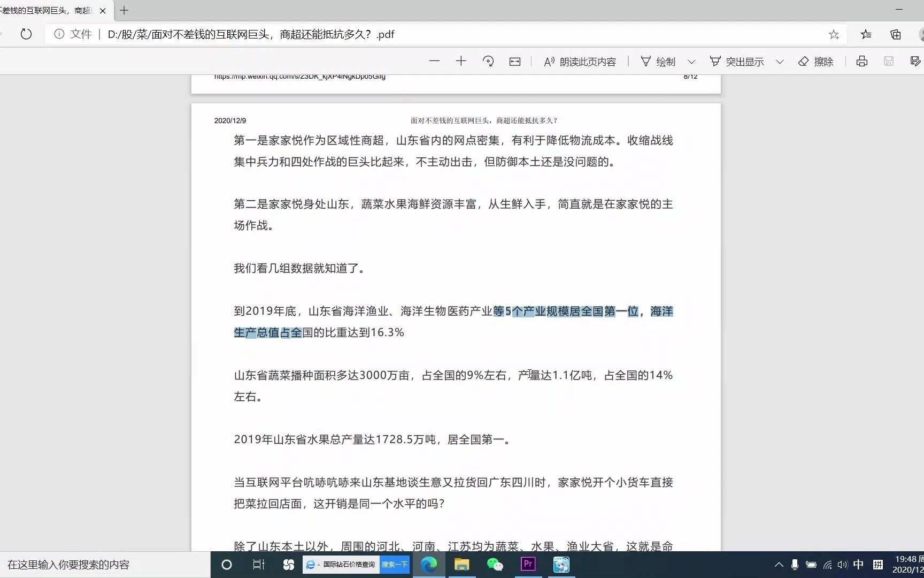The height and width of the screenshot is (578, 924).
Task: Click highlighted text 等5个产业规模居全国第一位
Action: [x=566, y=311]
